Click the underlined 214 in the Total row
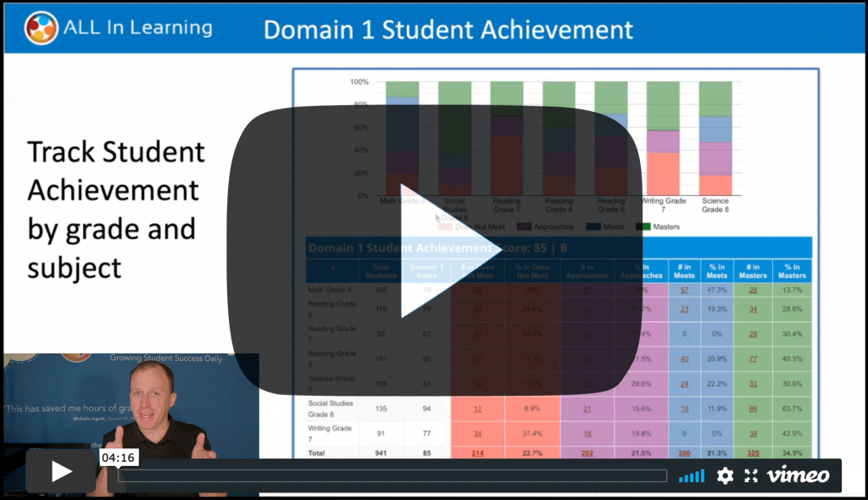This screenshot has height=500, width=868. tap(477, 454)
